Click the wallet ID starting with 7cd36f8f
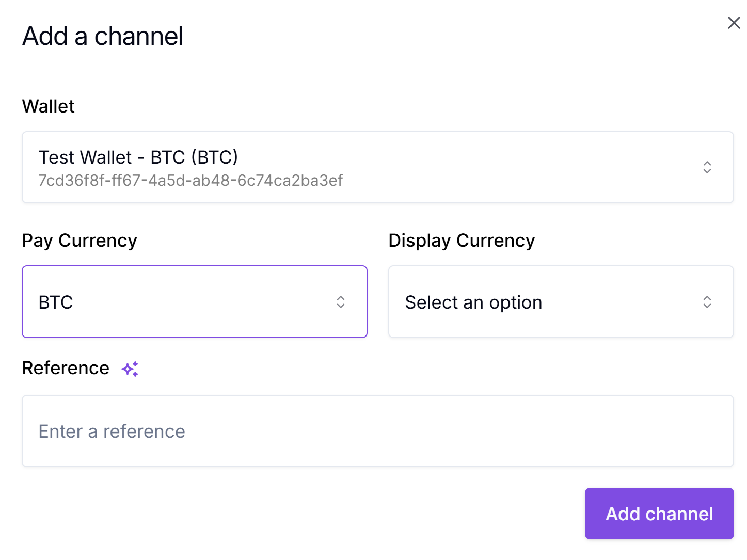Image resolution: width=747 pixels, height=560 pixels. pyautogui.click(x=190, y=181)
